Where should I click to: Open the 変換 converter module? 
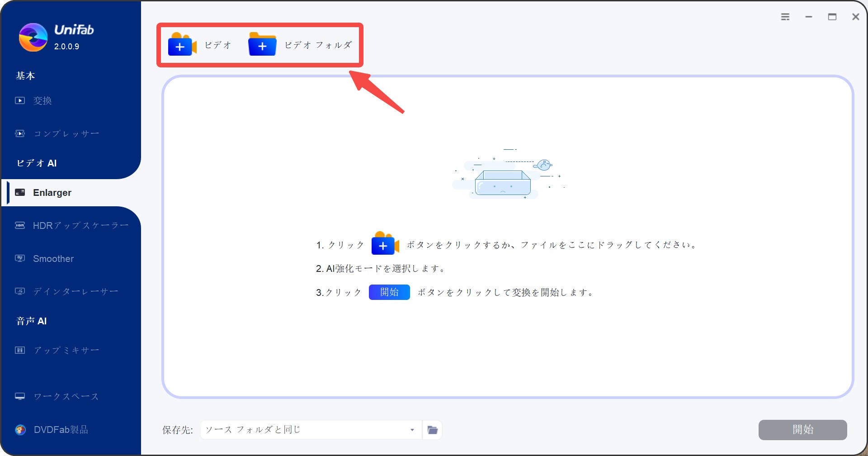42,100
